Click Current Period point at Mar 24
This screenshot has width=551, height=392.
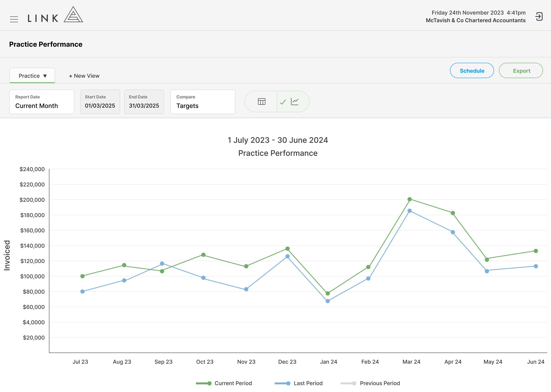pos(410,199)
